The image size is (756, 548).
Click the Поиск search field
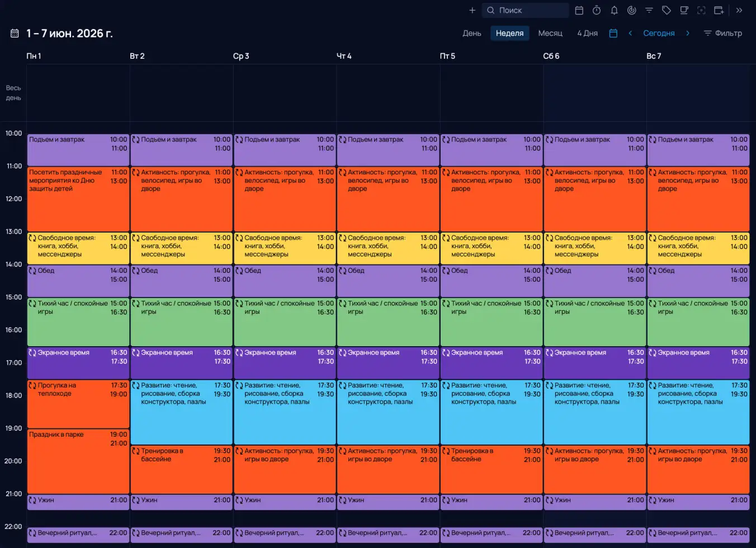tap(526, 10)
